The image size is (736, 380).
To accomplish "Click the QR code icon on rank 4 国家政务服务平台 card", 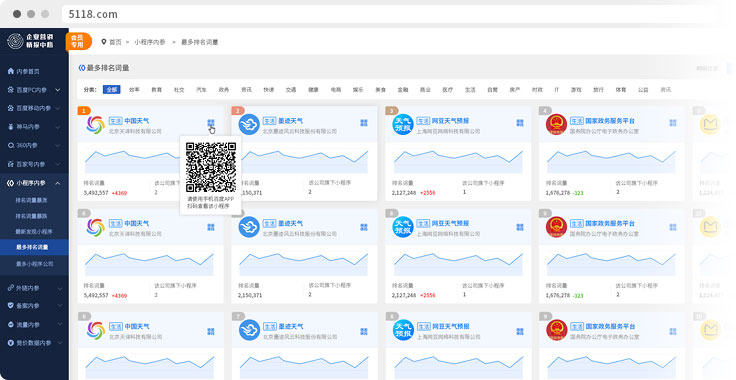I will coord(673,123).
